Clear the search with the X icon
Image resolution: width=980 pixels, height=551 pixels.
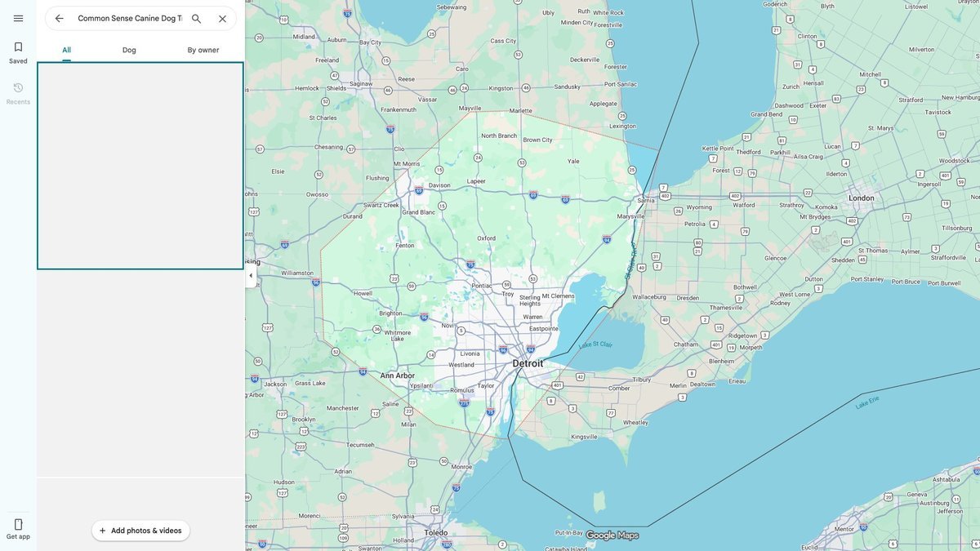pyautogui.click(x=222, y=18)
